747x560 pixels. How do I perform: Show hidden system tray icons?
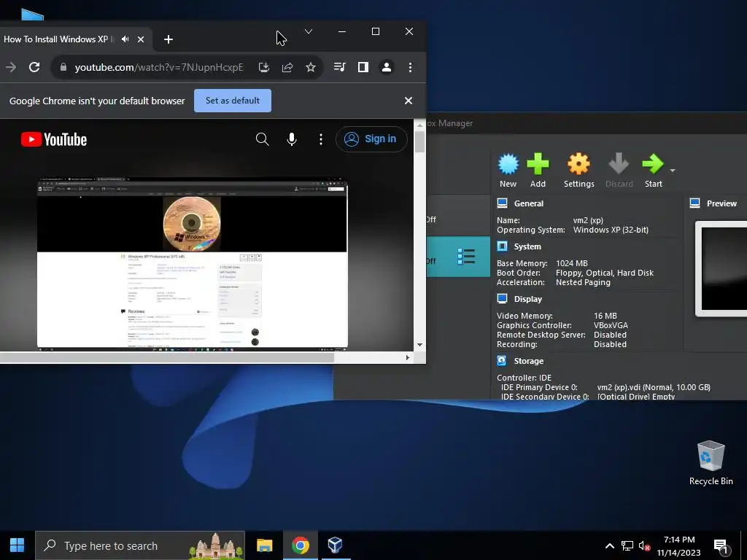(609, 545)
